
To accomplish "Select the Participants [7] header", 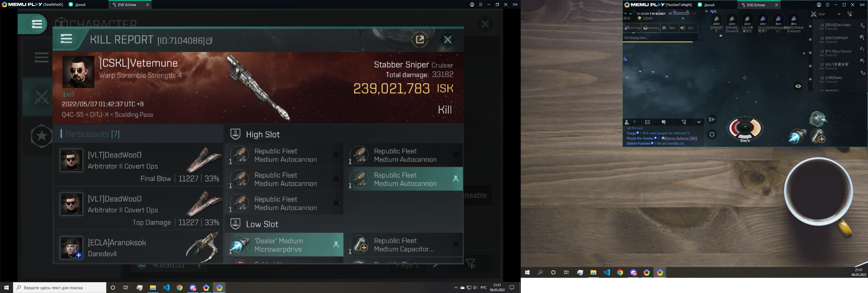I will (x=92, y=134).
